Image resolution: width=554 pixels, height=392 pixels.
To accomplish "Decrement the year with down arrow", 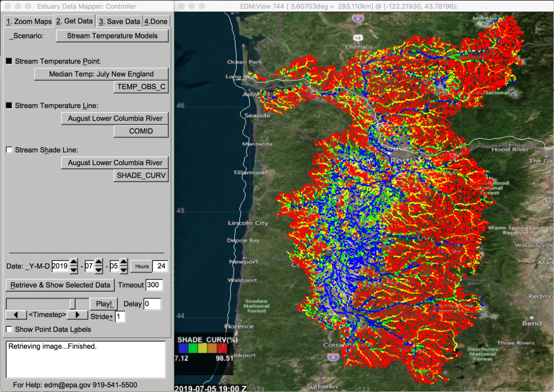I will 73,270.
